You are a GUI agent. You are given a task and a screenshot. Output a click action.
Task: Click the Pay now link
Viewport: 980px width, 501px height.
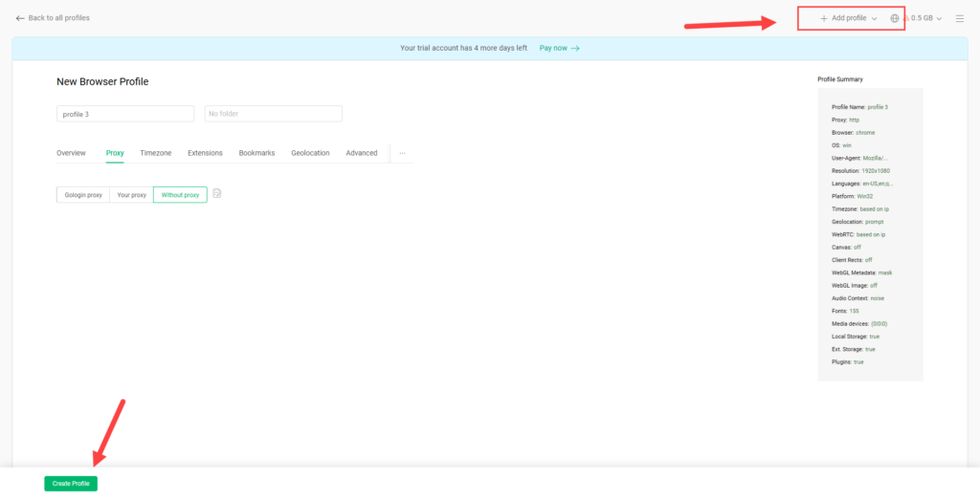559,48
